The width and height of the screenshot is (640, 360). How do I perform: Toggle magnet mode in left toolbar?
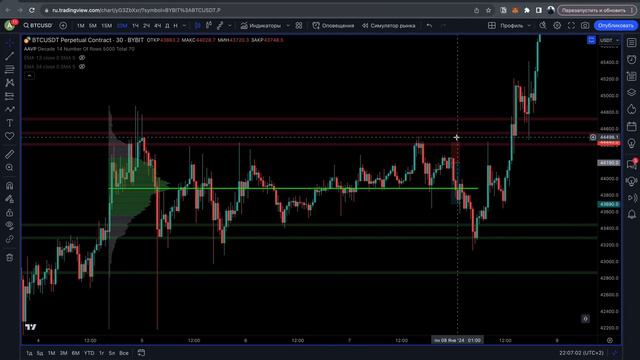click(x=9, y=186)
